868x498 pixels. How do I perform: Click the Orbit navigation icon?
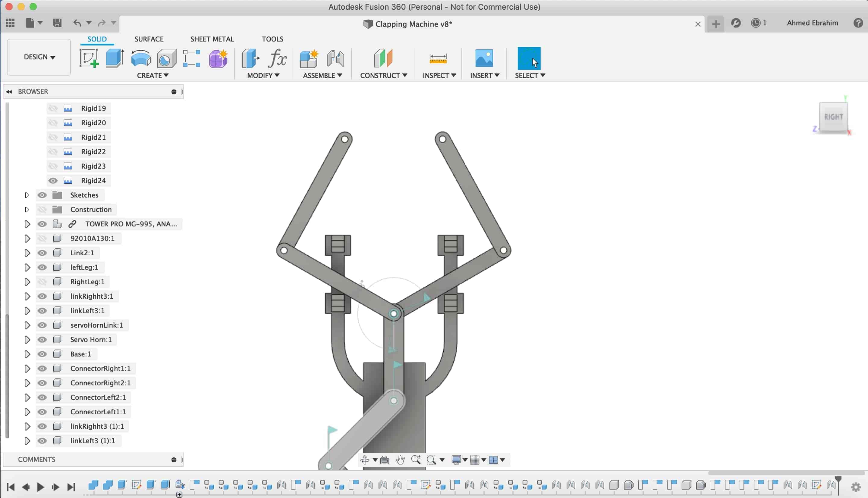coord(365,460)
